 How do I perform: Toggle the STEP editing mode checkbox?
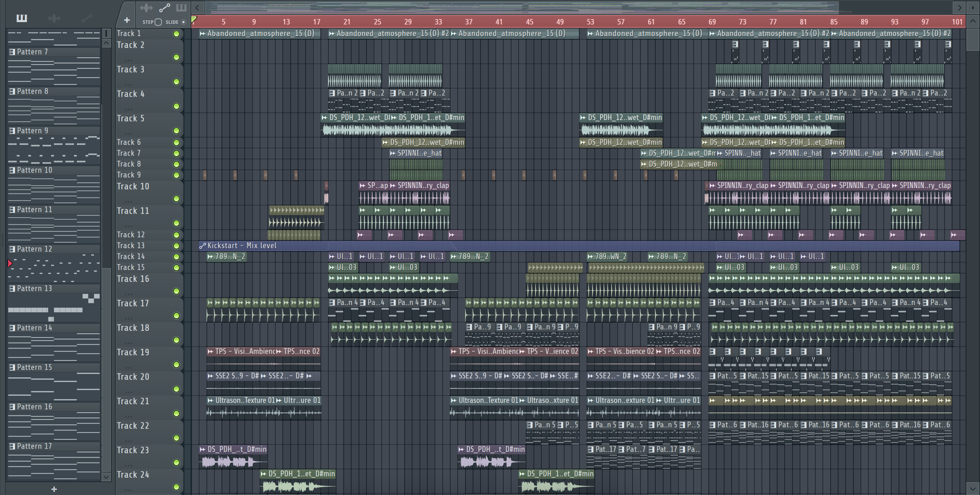click(x=158, y=22)
